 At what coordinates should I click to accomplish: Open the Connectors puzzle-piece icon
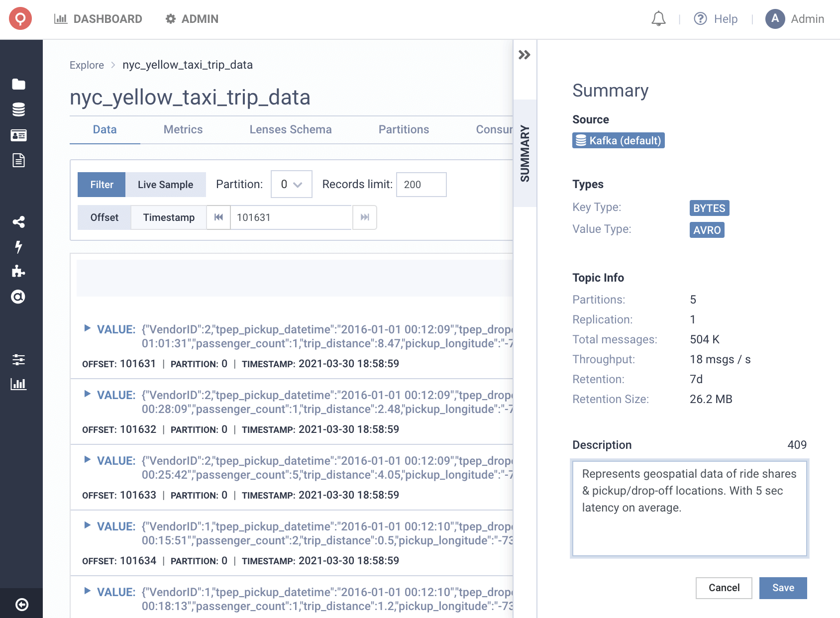[19, 272]
